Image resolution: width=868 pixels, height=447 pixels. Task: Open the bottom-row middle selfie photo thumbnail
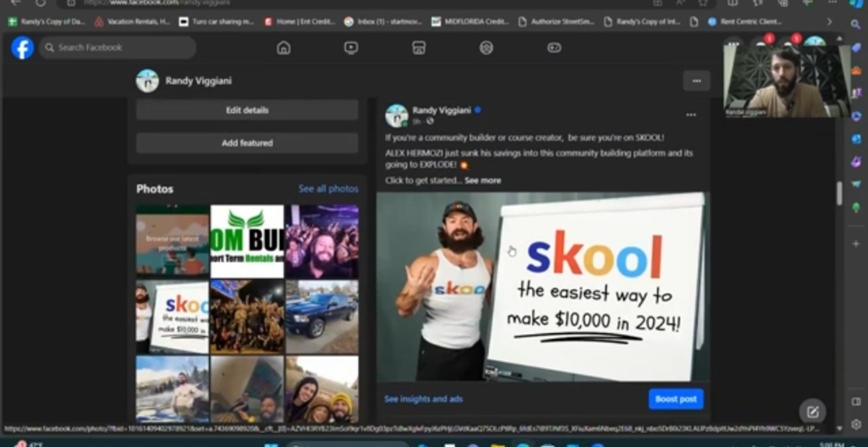click(x=247, y=389)
